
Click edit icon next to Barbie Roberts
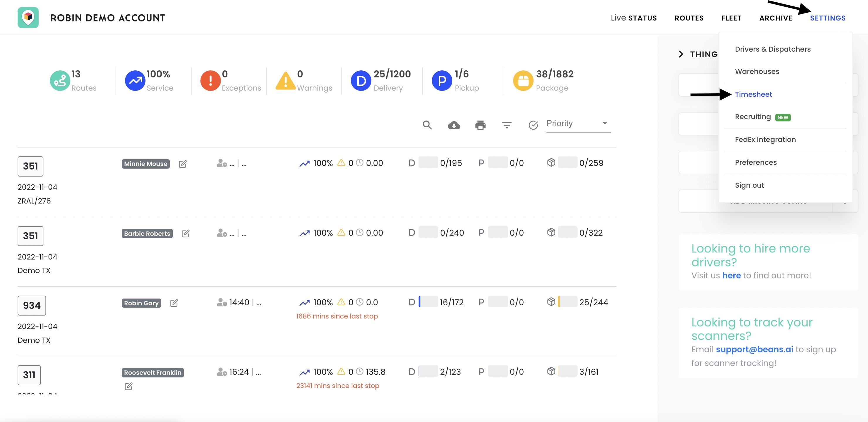point(185,233)
